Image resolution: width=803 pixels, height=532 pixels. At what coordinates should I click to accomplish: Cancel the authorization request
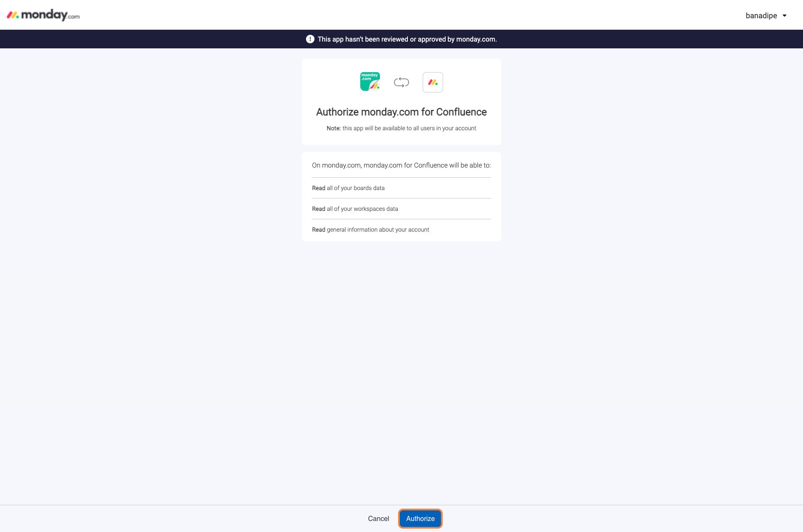379,518
